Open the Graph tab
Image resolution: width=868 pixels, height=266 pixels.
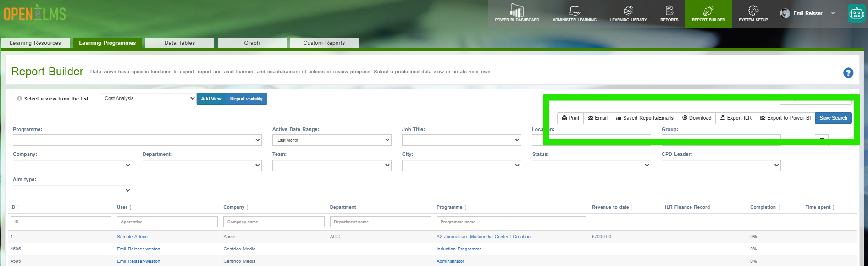(x=252, y=43)
